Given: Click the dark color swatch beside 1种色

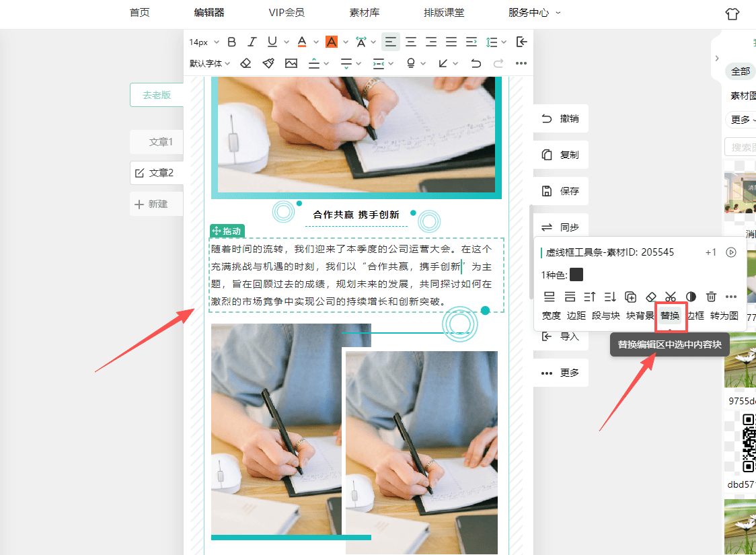Looking at the screenshot, I should click(576, 274).
